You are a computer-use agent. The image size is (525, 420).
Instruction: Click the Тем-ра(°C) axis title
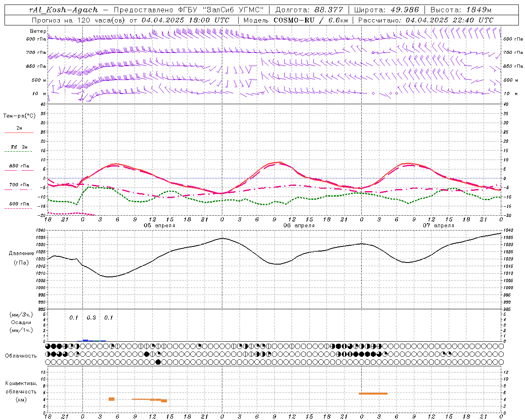click(19, 116)
